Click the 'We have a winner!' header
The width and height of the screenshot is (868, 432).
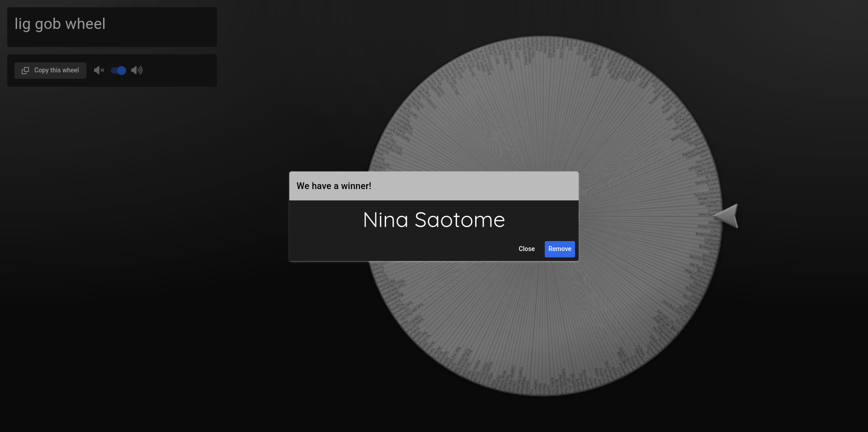pos(334,186)
